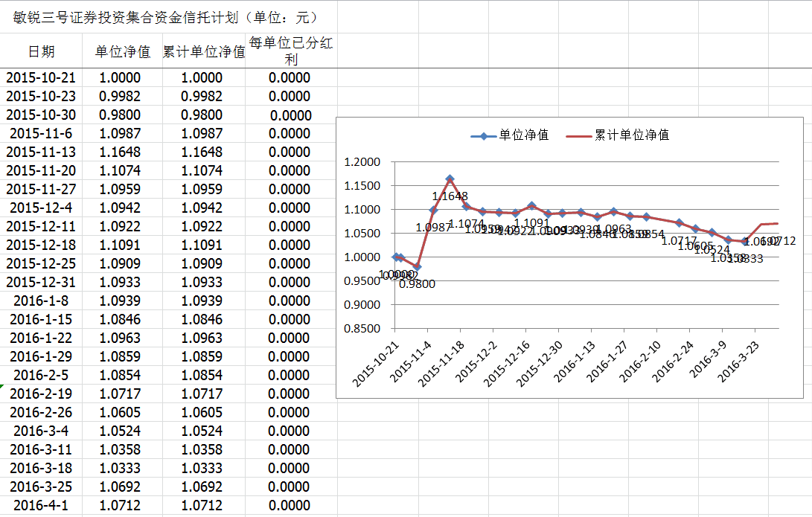Click the 0.8500 y-axis label in chart
The width and height of the screenshot is (812, 517).
click(361, 329)
